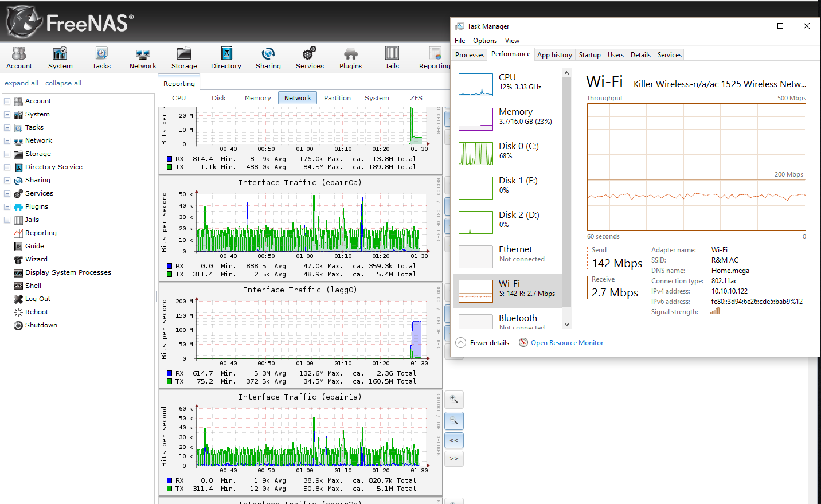Open Account in FreeNAS top toolbar
Screen dimensions: 821x504
(x=19, y=58)
